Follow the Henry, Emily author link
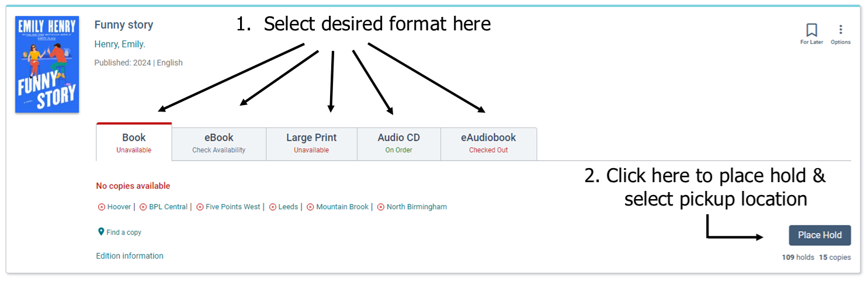 coord(120,44)
